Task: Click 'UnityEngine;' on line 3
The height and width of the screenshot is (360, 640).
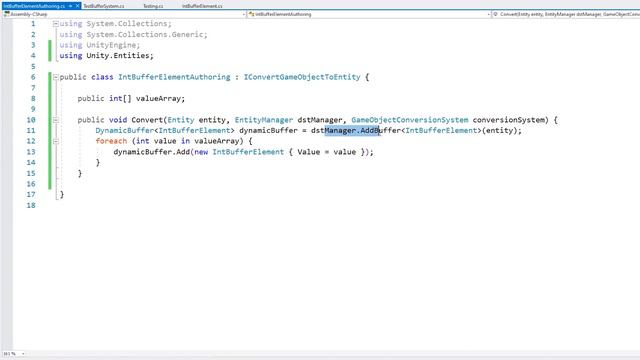Action: 113,45
